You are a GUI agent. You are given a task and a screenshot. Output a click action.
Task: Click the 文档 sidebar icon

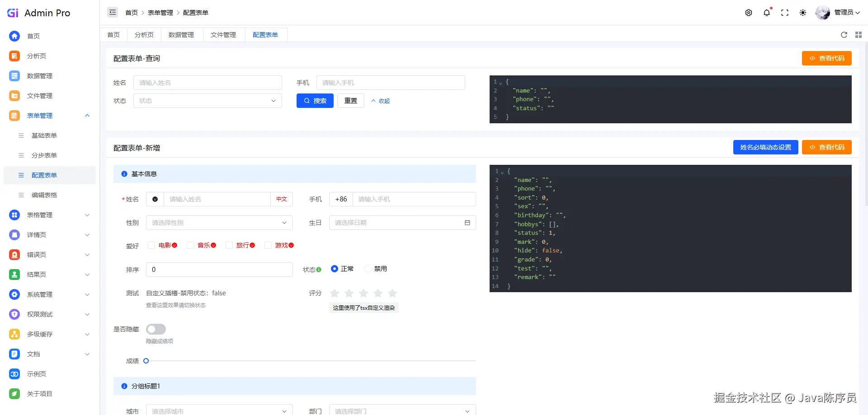[14, 354]
